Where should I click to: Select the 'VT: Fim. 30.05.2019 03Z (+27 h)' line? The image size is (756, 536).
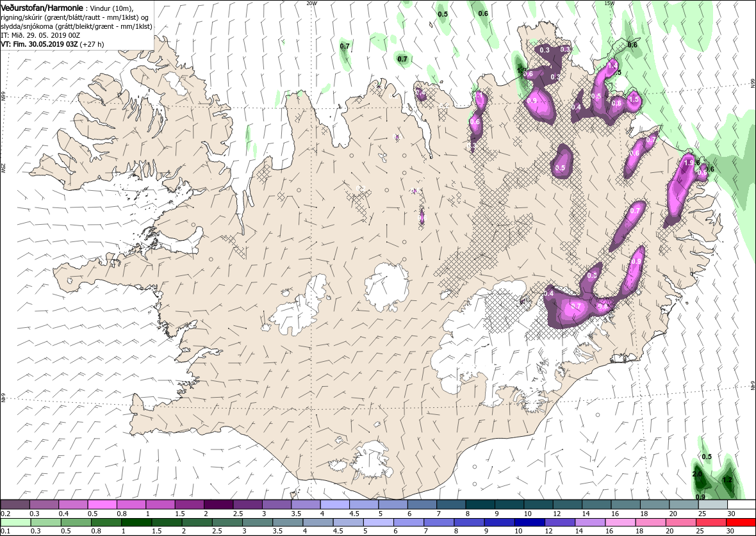point(52,44)
